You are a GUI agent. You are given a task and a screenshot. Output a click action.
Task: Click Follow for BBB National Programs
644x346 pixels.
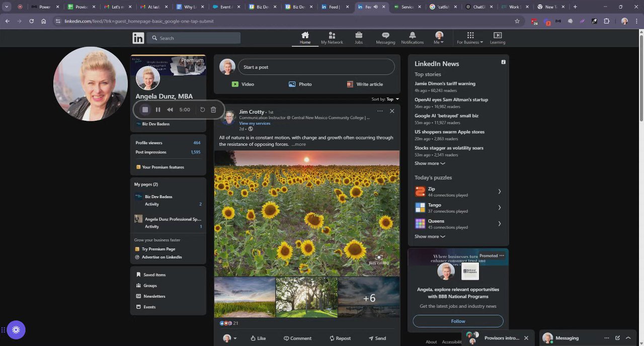coord(458,321)
